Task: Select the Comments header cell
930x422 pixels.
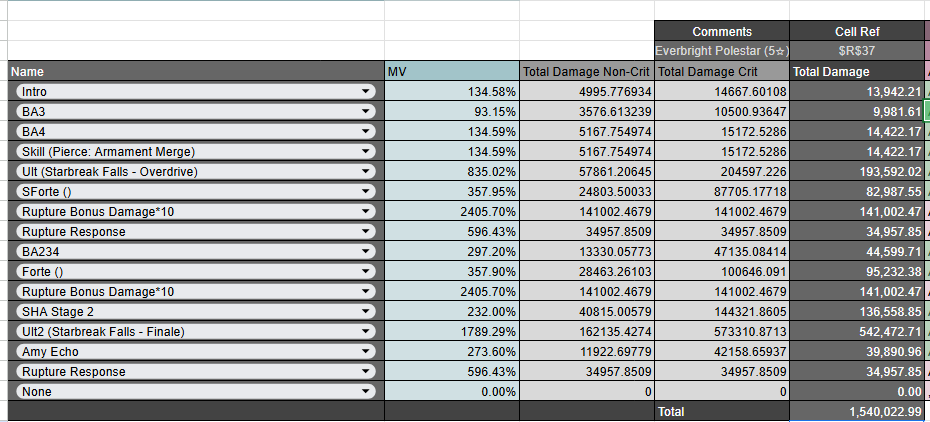Action: pyautogui.click(x=722, y=31)
